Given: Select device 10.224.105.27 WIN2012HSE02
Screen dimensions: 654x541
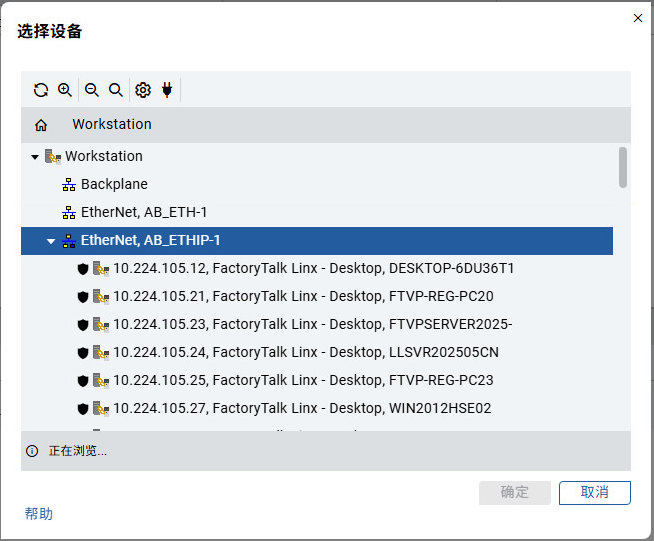Looking at the screenshot, I should (x=301, y=409).
